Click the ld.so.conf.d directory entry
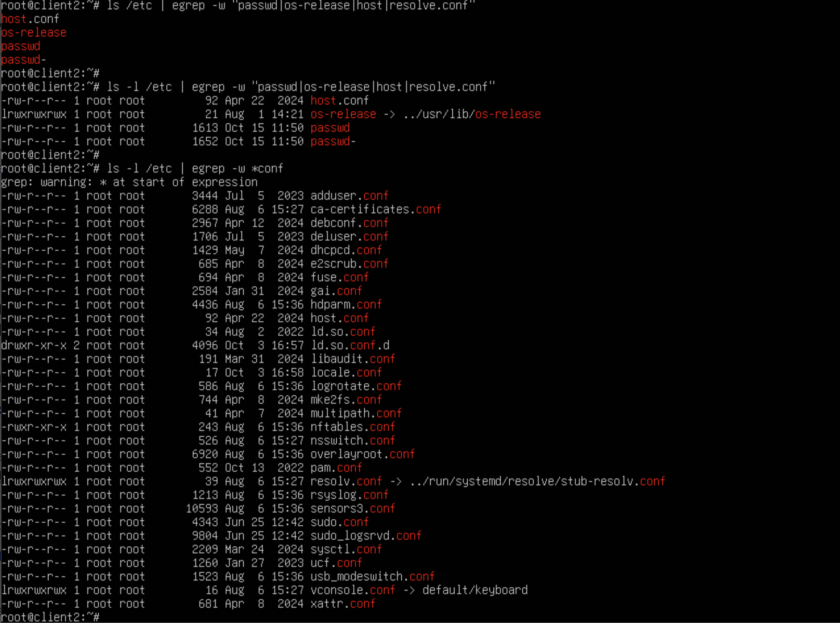This screenshot has width=840, height=623. pos(350,345)
